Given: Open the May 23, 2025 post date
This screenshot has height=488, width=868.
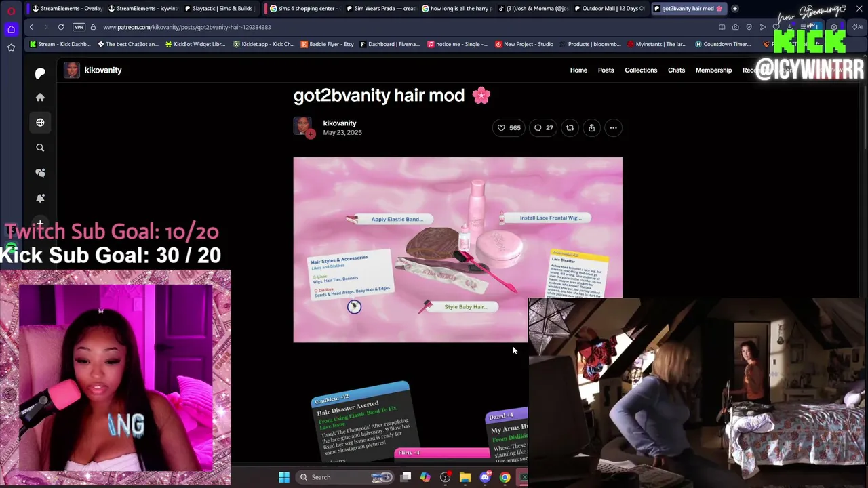Looking at the screenshot, I should [342, 133].
